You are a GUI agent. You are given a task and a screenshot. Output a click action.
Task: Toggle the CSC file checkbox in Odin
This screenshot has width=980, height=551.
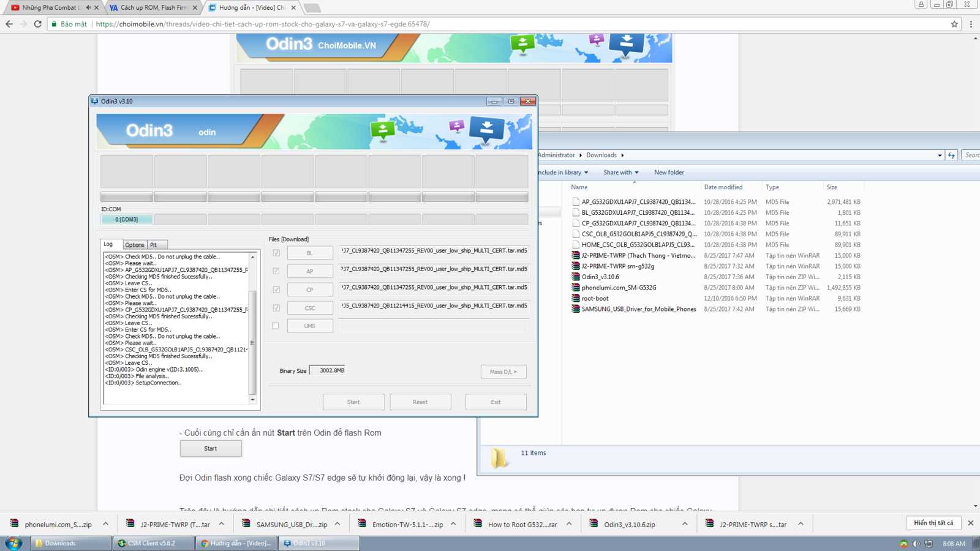coord(276,308)
